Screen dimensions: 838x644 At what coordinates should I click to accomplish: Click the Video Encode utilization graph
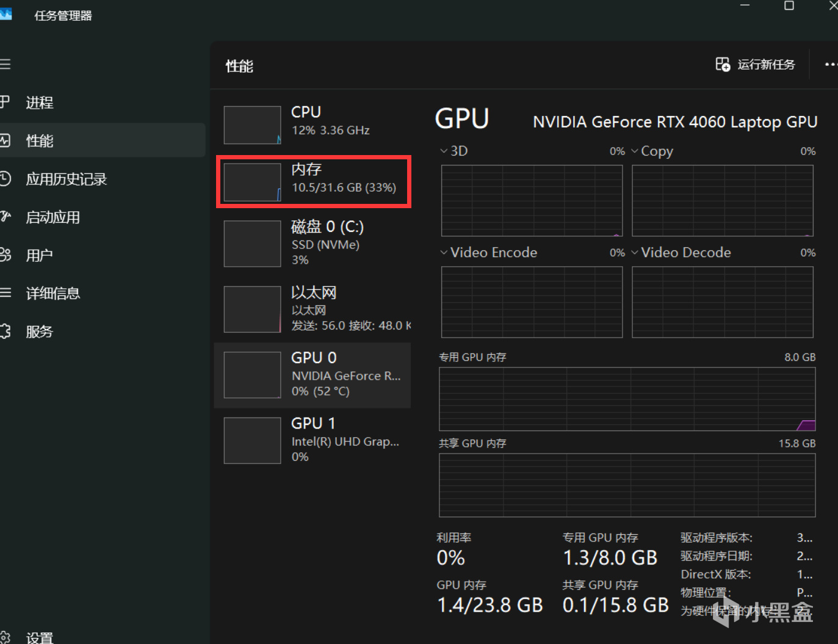[x=532, y=302]
